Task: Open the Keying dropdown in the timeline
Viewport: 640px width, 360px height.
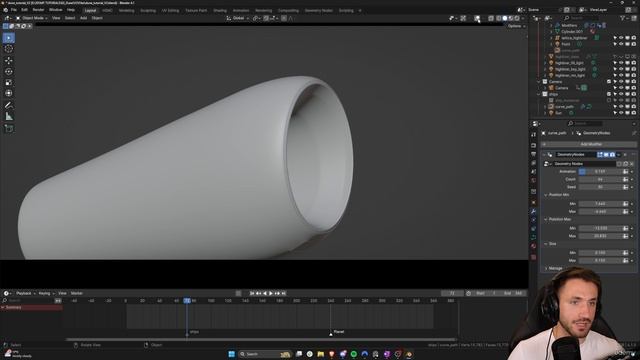Action: [x=46, y=293]
